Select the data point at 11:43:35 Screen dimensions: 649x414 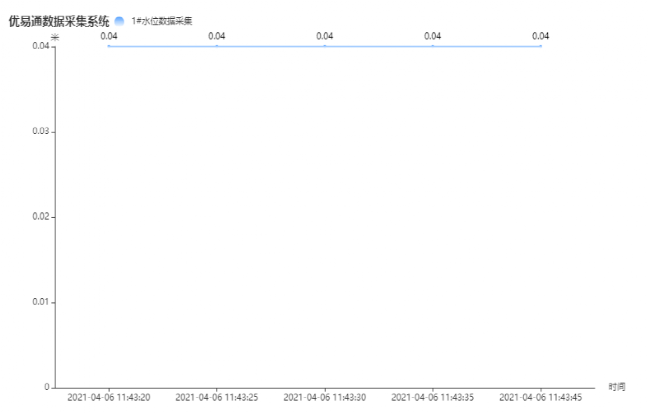point(433,46)
